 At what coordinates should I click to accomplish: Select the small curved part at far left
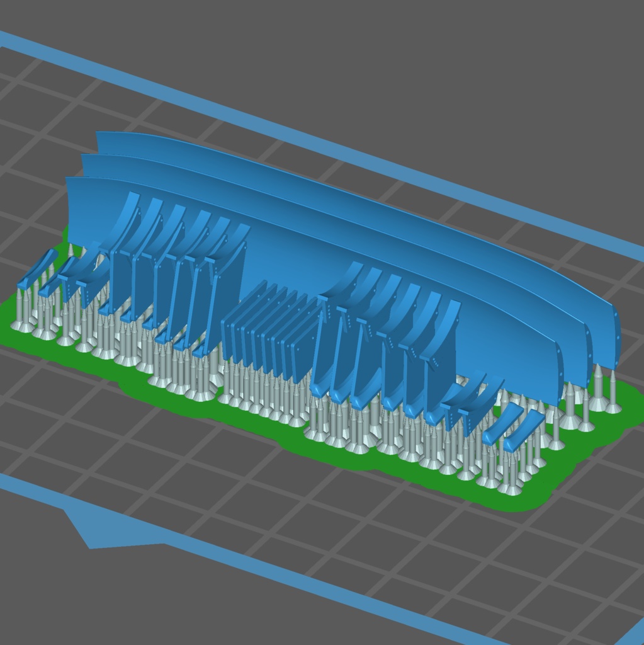tap(37, 268)
